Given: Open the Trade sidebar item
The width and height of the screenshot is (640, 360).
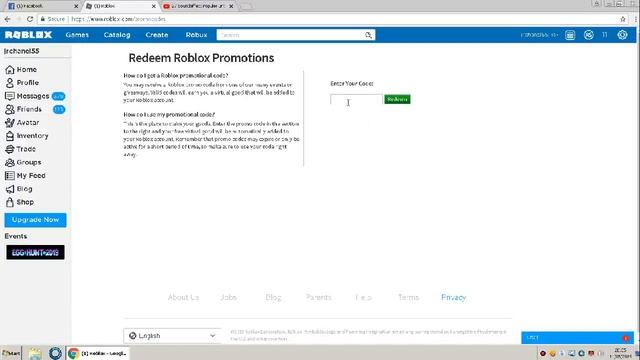Looking at the screenshot, I should click(20, 149).
